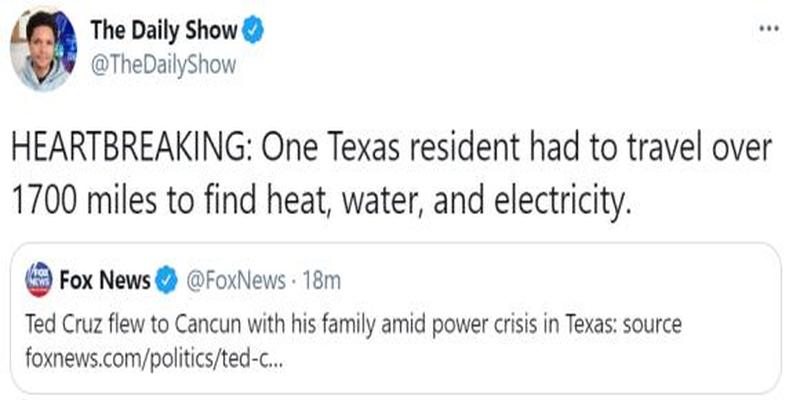Click verified badge beside The Daily Show
This screenshot has height=400, width=800.
pos(256,31)
